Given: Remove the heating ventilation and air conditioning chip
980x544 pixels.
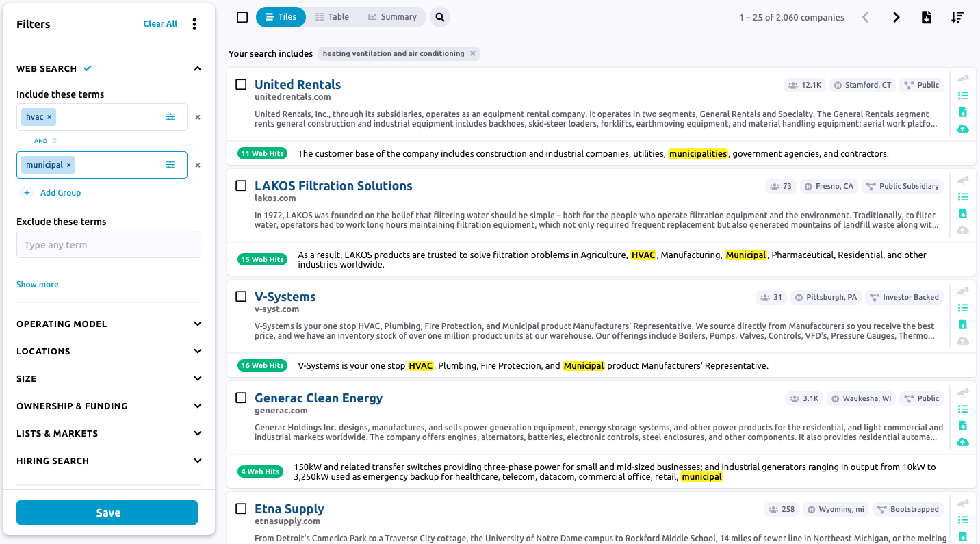Looking at the screenshot, I should (x=472, y=53).
